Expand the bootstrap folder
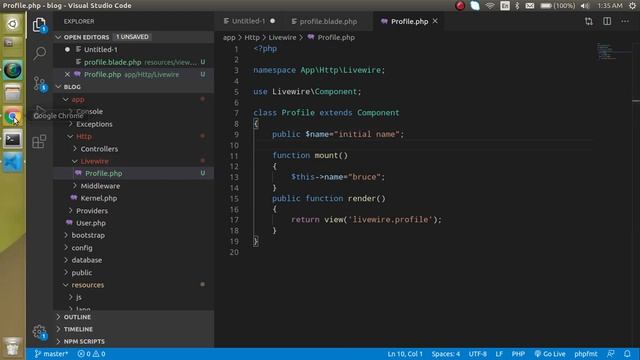640x360 pixels. 133,235
